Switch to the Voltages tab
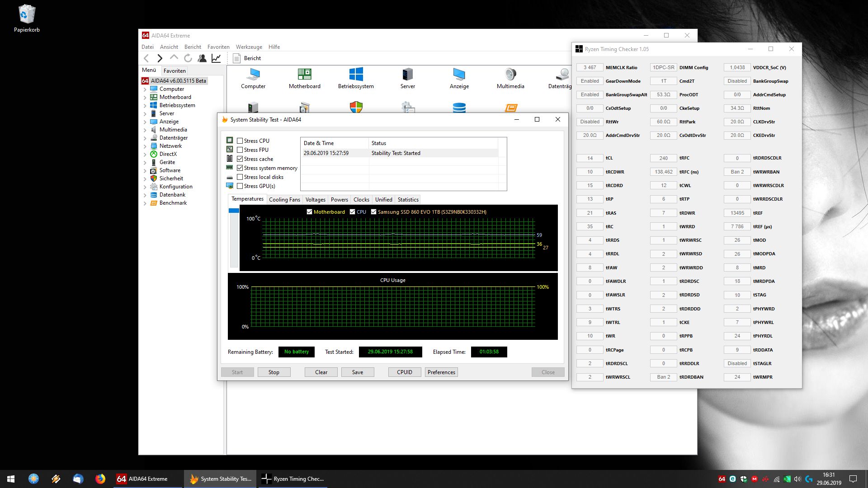Screen dimensions: 868x488 point(315,200)
